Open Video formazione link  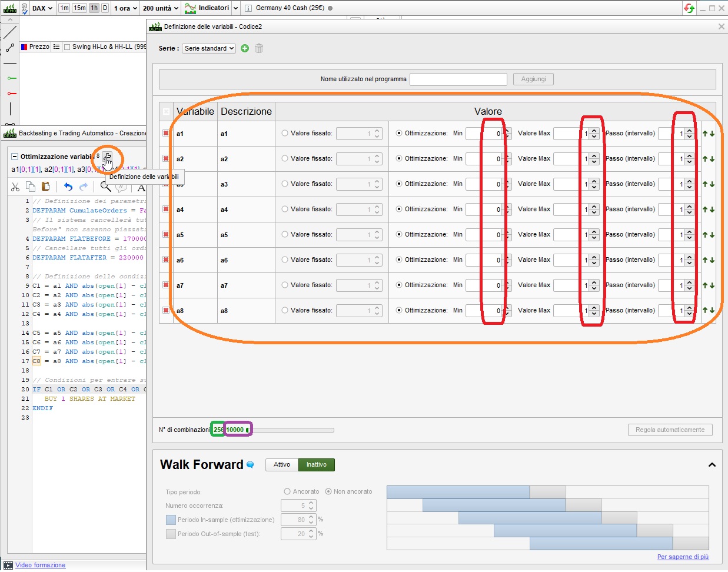[x=41, y=565]
